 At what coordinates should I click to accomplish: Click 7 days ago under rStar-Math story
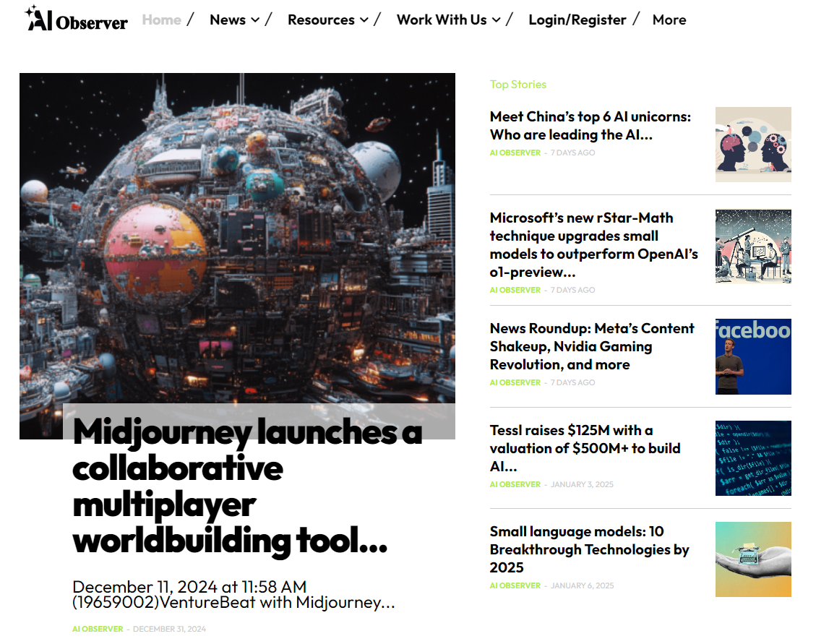click(572, 290)
